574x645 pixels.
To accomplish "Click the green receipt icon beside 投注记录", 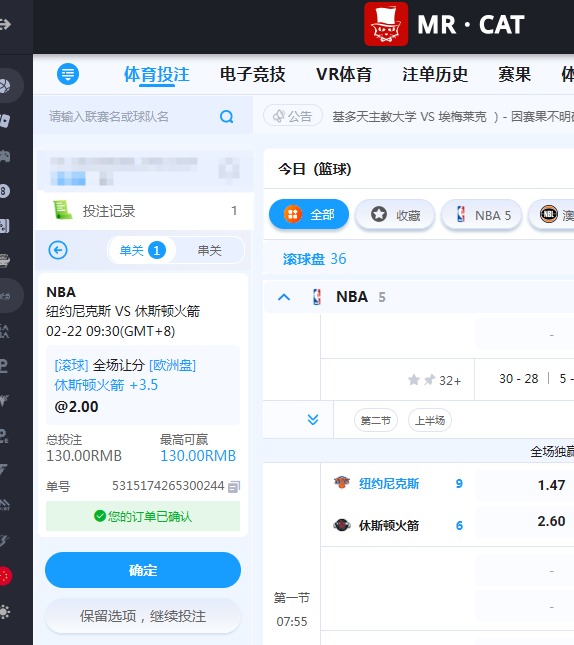I will [62, 210].
